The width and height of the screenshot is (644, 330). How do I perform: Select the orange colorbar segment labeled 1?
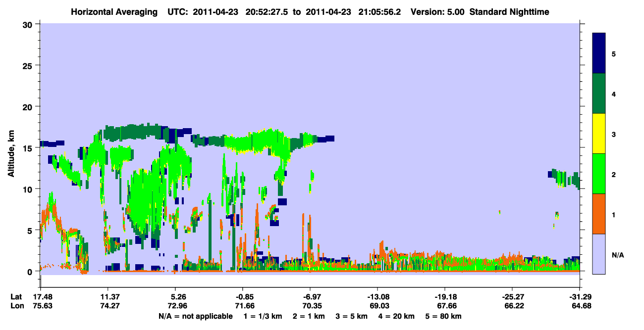[599, 214]
